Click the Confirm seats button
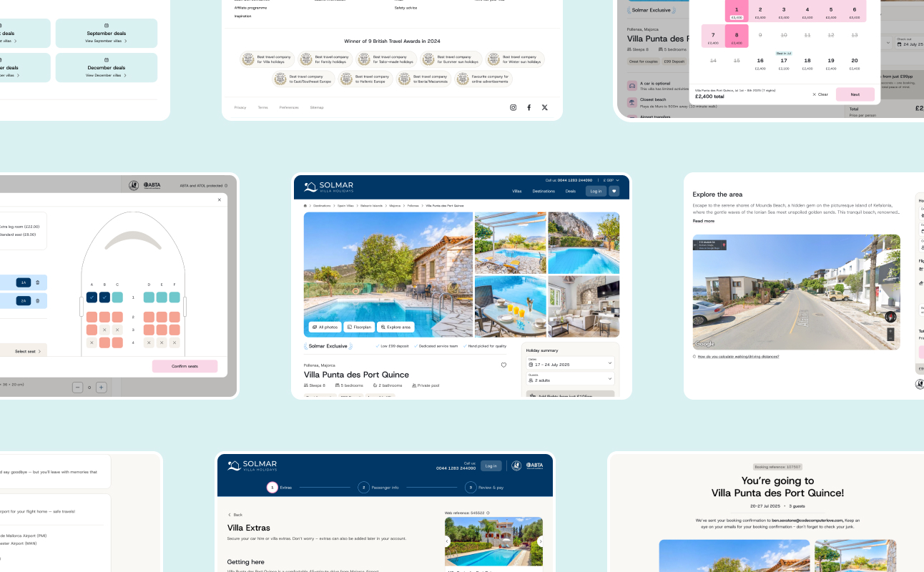The image size is (924, 572). (x=185, y=366)
